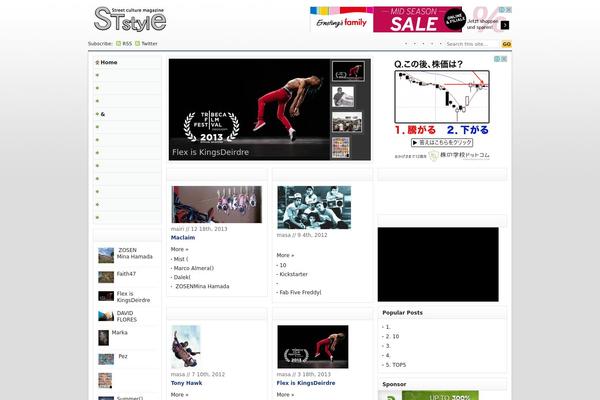
Task: Open the DAVID FLORES sidebar entry
Action: pos(127,317)
